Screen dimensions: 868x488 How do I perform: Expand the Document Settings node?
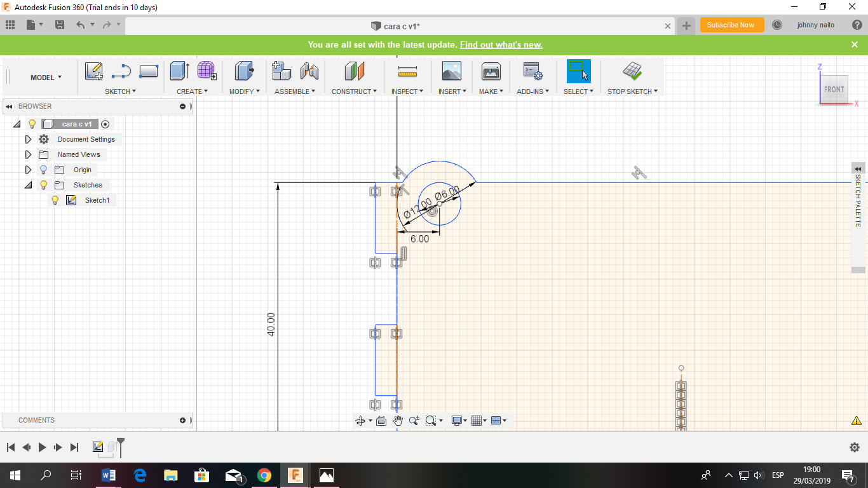pos(28,139)
